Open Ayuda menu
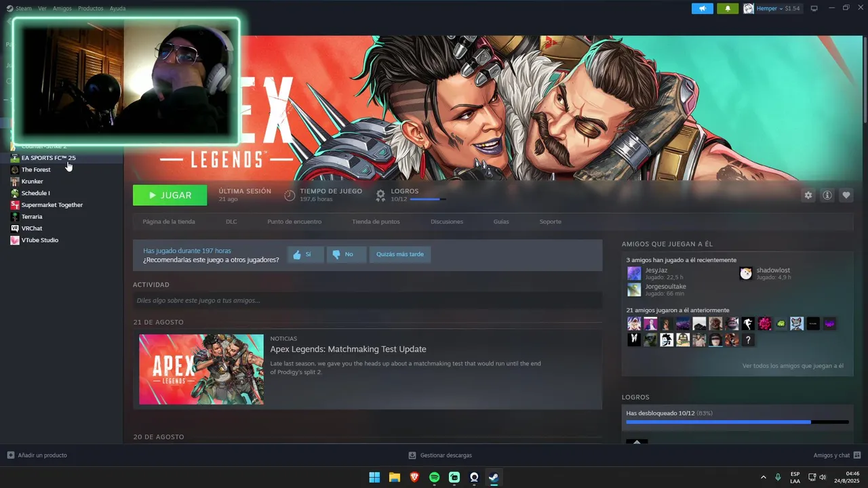The height and width of the screenshot is (488, 868). (x=118, y=8)
